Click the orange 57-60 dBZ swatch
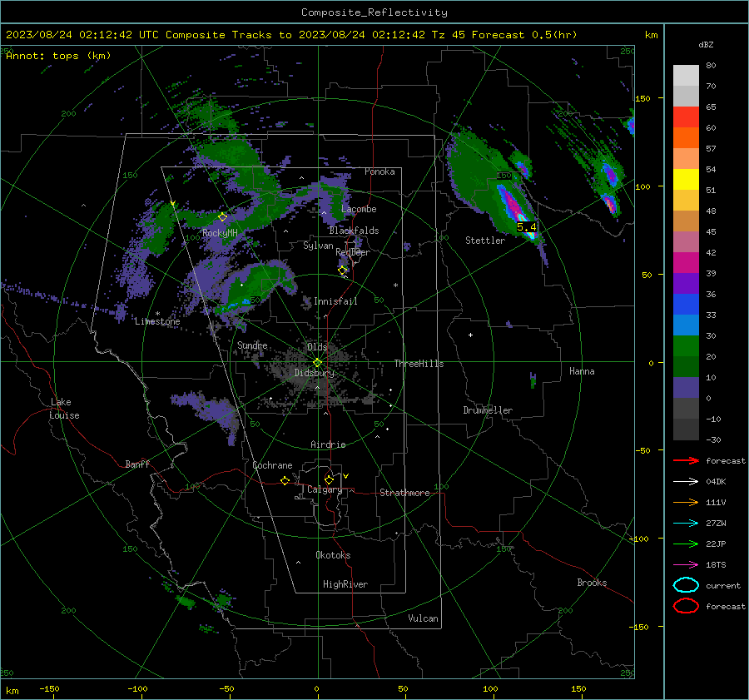This screenshot has height=700, width=749. coord(686,138)
